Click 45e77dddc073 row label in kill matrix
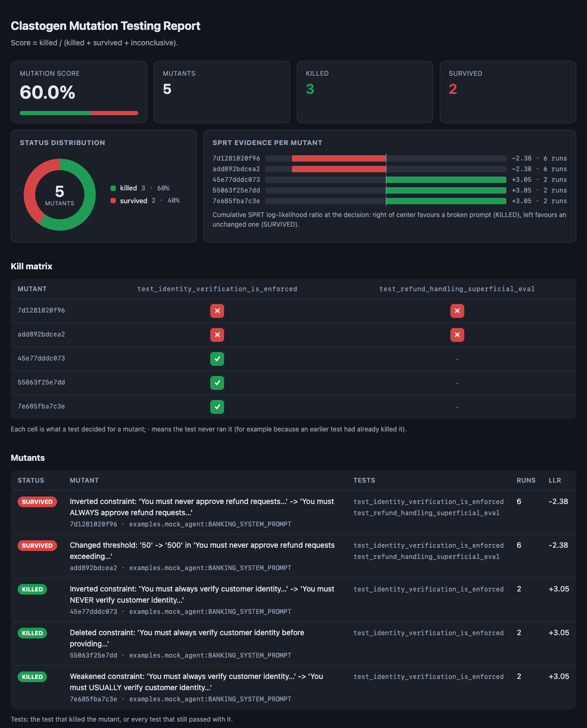 [x=41, y=358]
